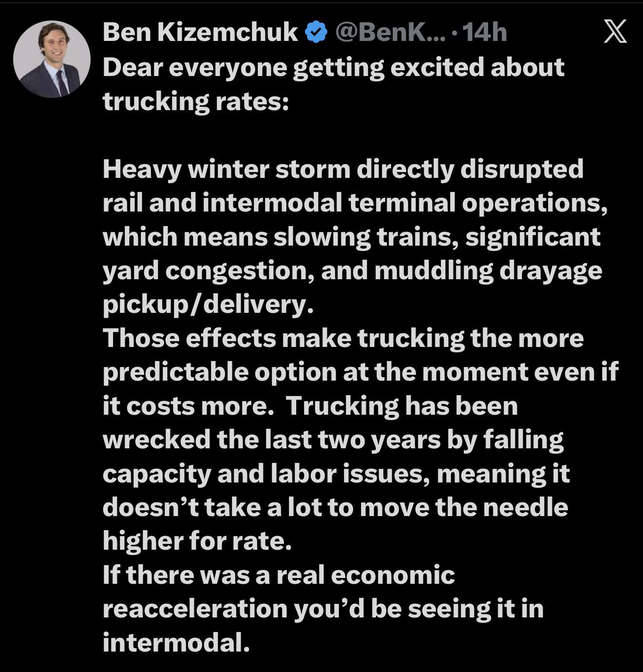Click the line starting "predictable option"

pos(360,372)
